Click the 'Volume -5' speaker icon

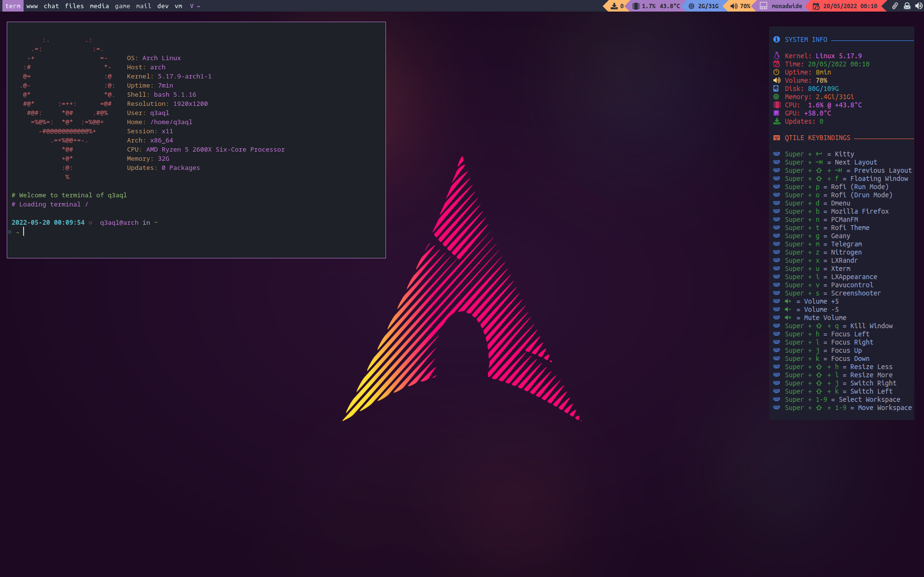coord(788,309)
